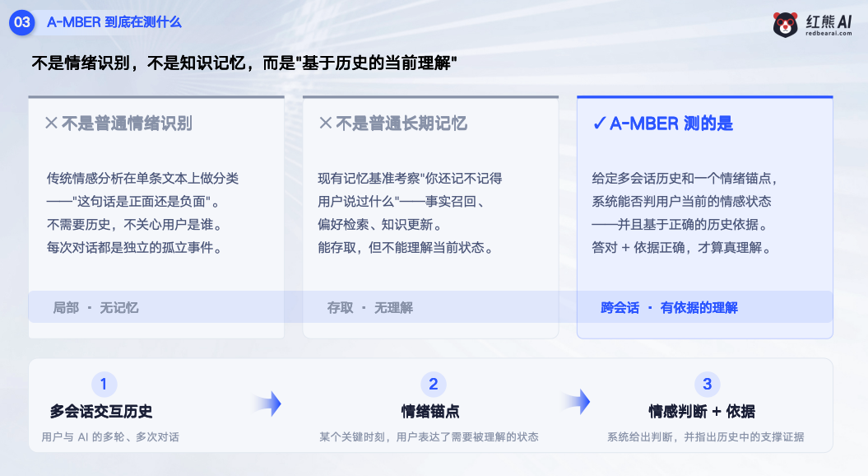Image resolution: width=868 pixels, height=476 pixels.
Task: Click the step 2 number circle
Action: point(434,384)
